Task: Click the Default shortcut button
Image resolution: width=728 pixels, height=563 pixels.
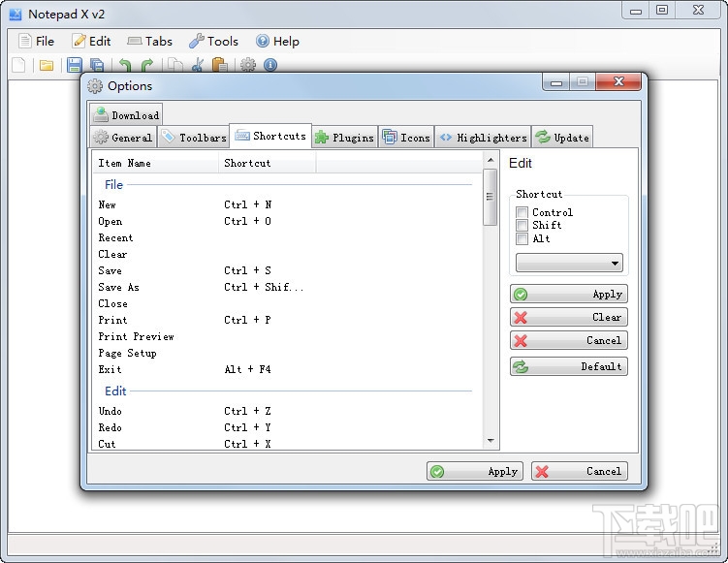Action: coord(569,366)
